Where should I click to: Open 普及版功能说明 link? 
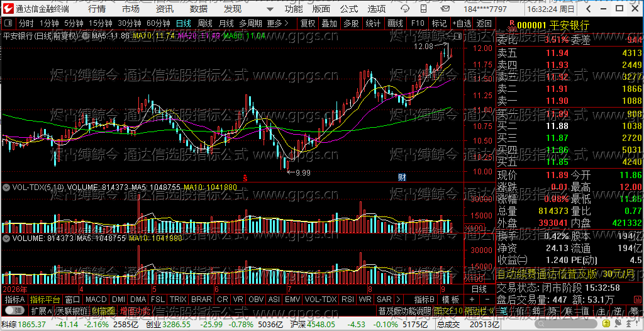coord(404,311)
